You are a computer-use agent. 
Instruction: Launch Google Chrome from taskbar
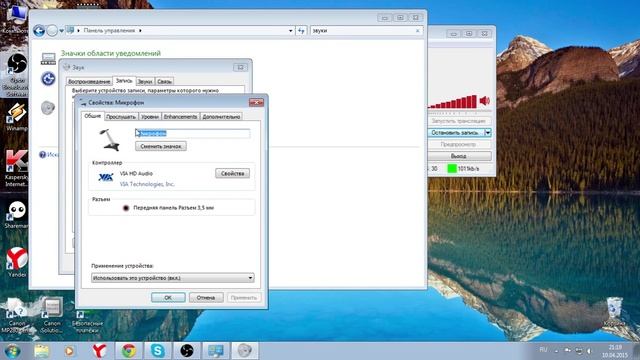[129, 351]
